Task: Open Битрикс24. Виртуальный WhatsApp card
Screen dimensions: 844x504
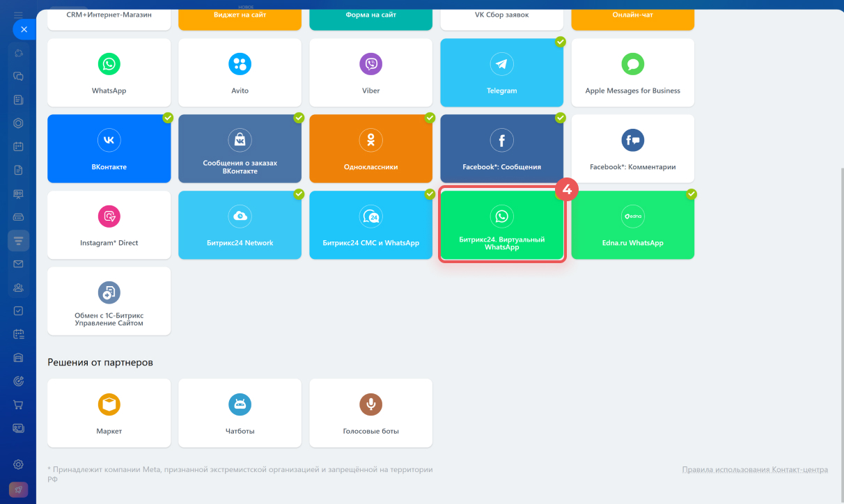Action: pos(502,225)
